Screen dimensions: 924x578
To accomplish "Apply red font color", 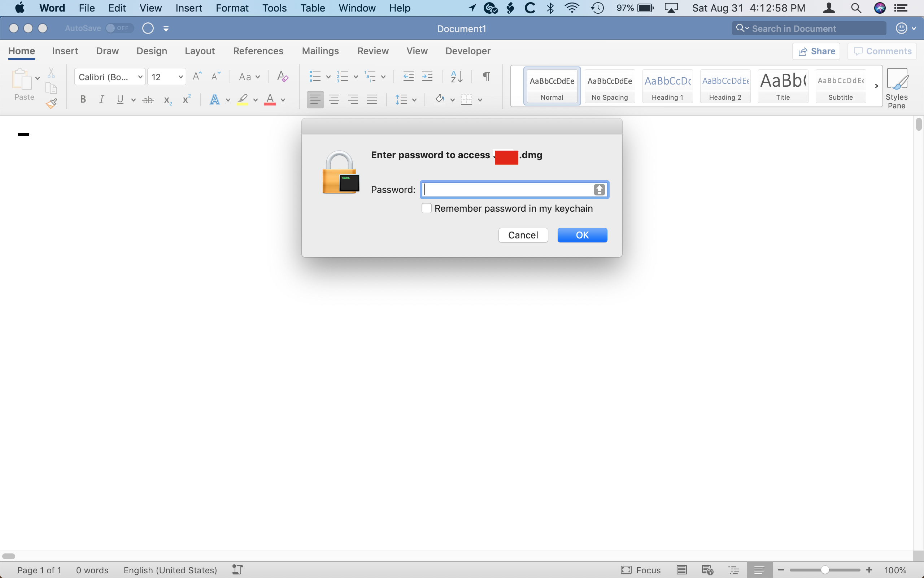I will 270,100.
